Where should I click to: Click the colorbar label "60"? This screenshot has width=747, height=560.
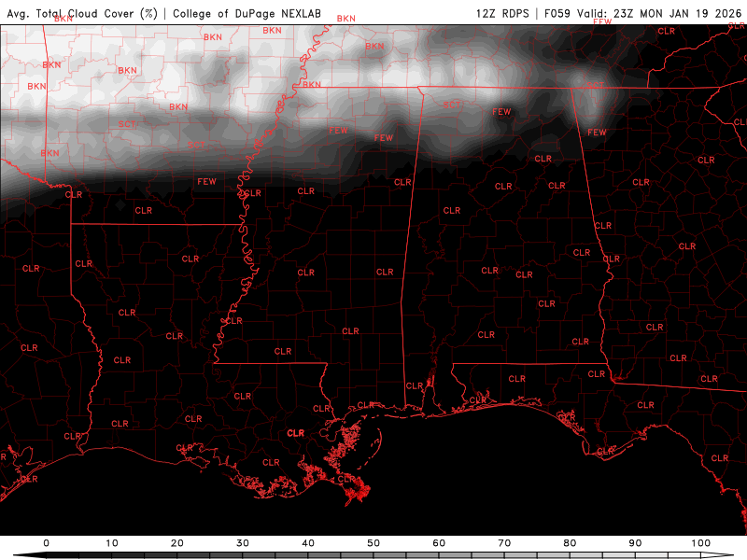tap(439, 543)
